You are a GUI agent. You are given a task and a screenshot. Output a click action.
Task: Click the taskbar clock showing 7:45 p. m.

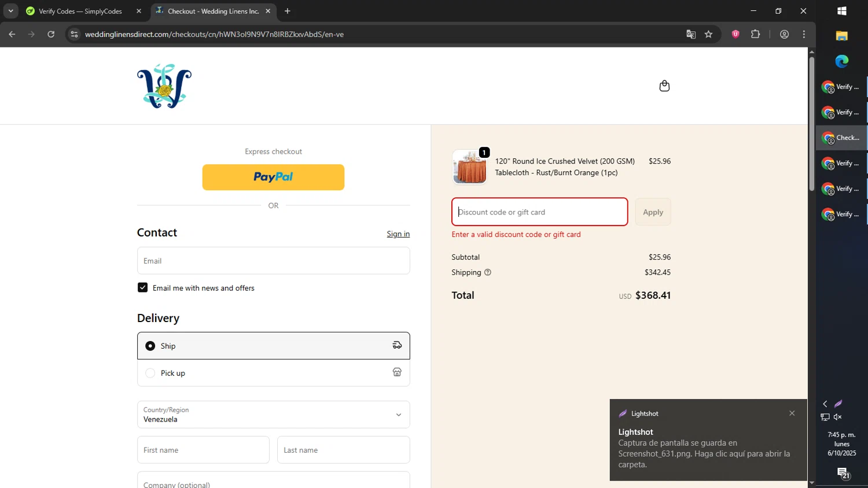[x=841, y=443]
